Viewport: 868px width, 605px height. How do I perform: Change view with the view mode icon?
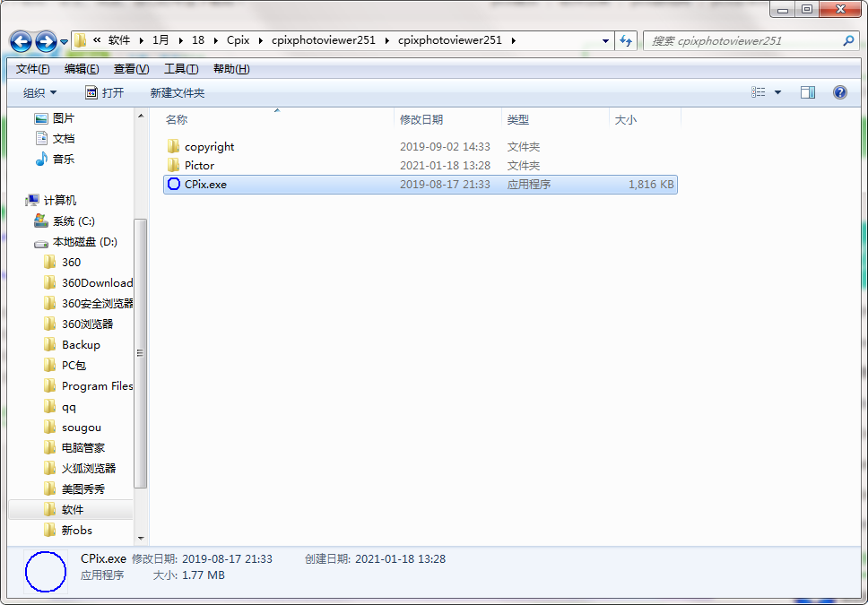tap(759, 92)
